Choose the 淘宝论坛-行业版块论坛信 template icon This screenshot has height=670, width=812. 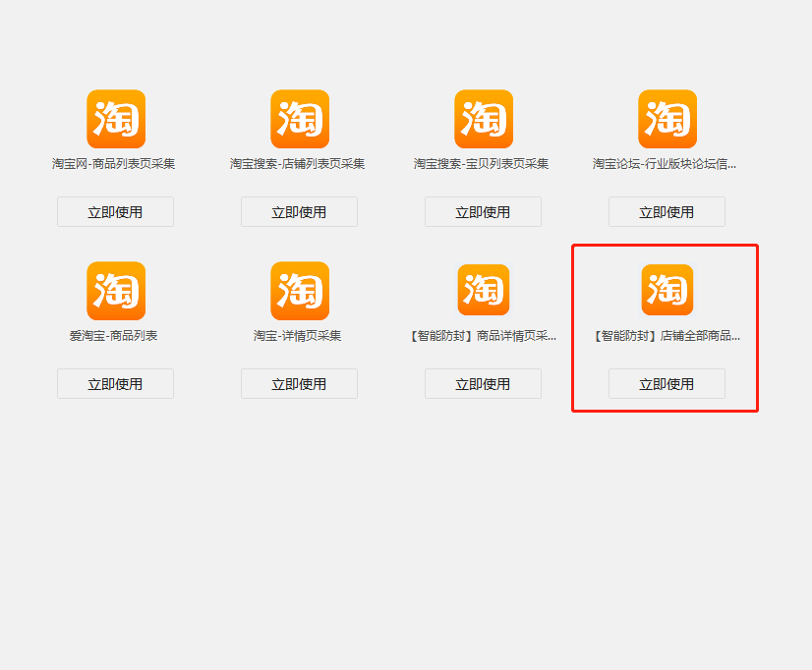[x=667, y=119]
